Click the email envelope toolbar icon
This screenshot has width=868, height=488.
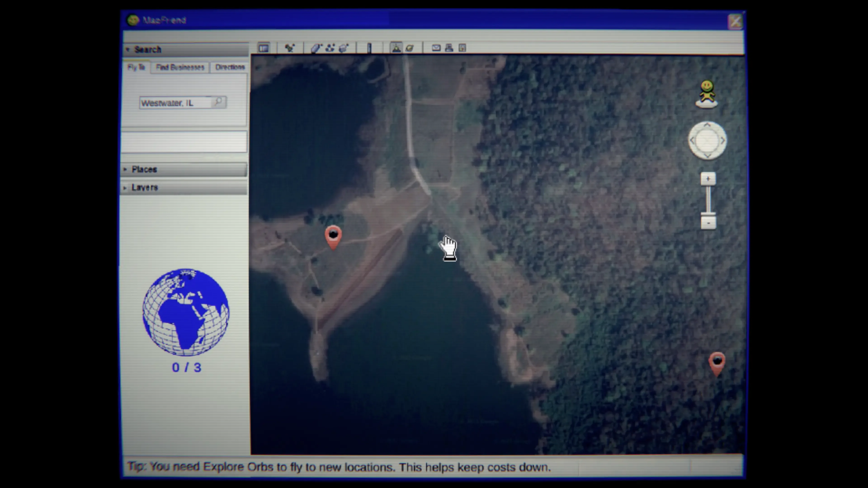click(x=436, y=48)
